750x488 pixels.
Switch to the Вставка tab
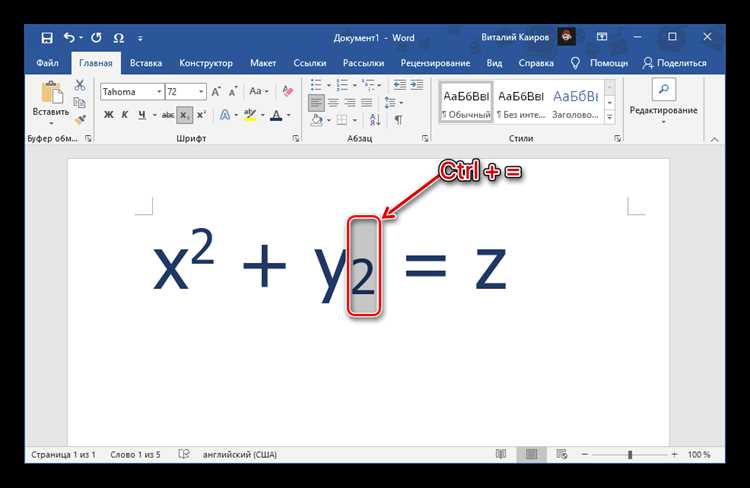146,63
